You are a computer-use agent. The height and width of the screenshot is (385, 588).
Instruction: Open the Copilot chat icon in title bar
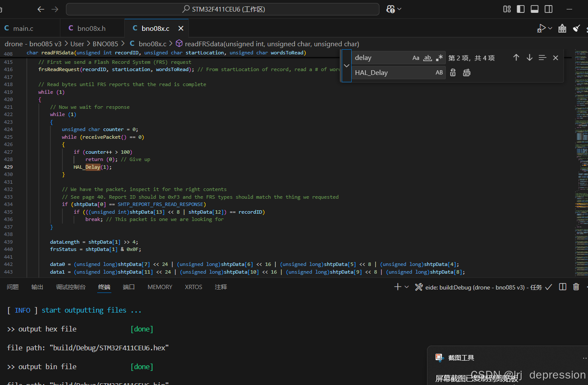coord(391,9)
